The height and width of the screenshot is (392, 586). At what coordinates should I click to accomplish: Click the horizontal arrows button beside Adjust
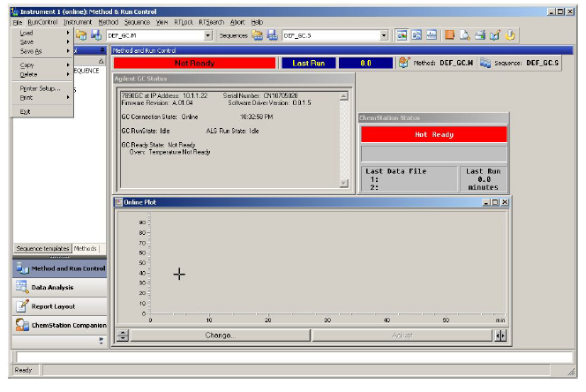[x=500, y=335]
